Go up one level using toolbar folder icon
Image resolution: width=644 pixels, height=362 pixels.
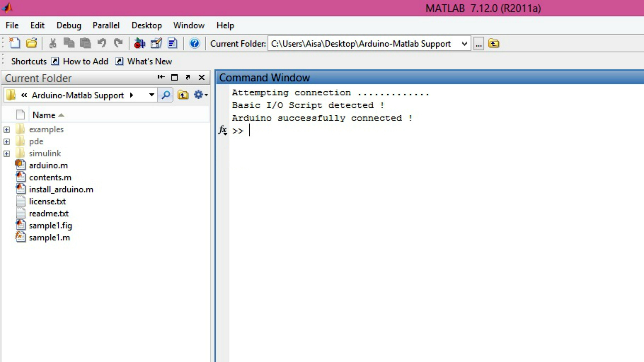(x=494, y=44)
